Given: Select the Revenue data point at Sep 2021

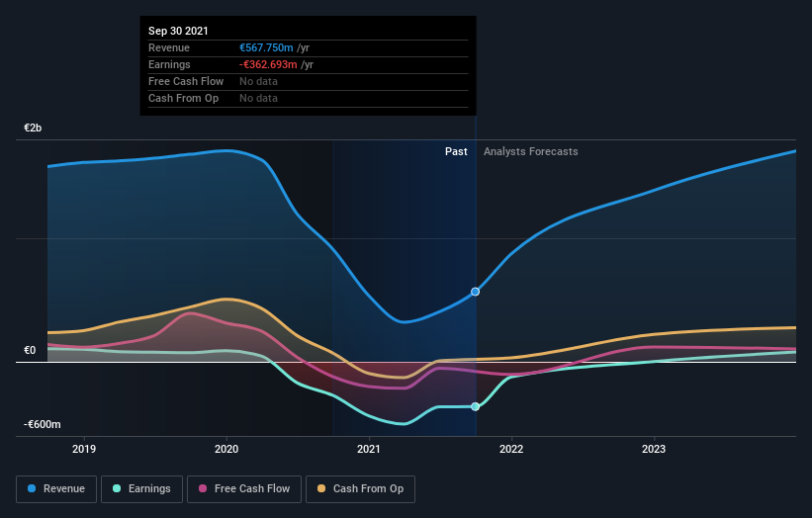Looking at the screenshot, I should [475, 292].
